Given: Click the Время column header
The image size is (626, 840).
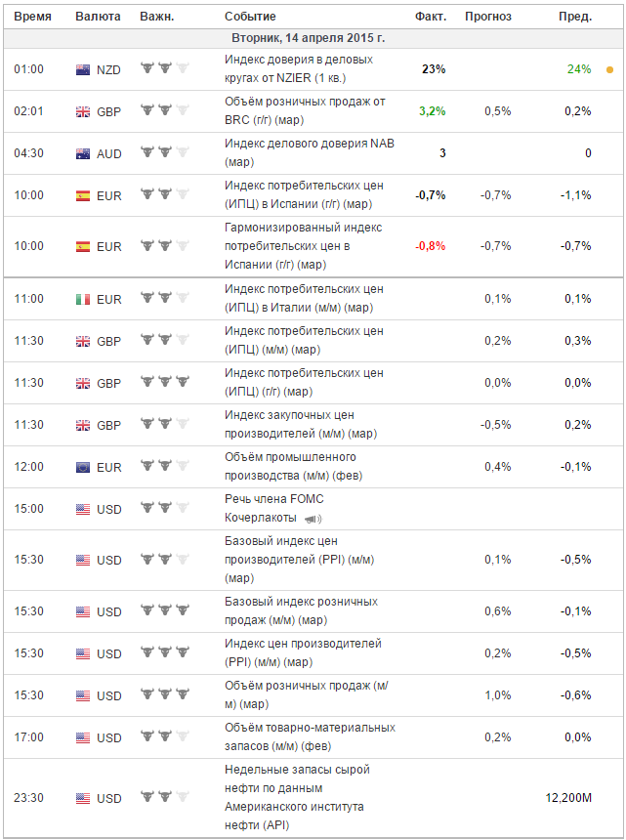Looking at the screenshot, I should point(32,17).
